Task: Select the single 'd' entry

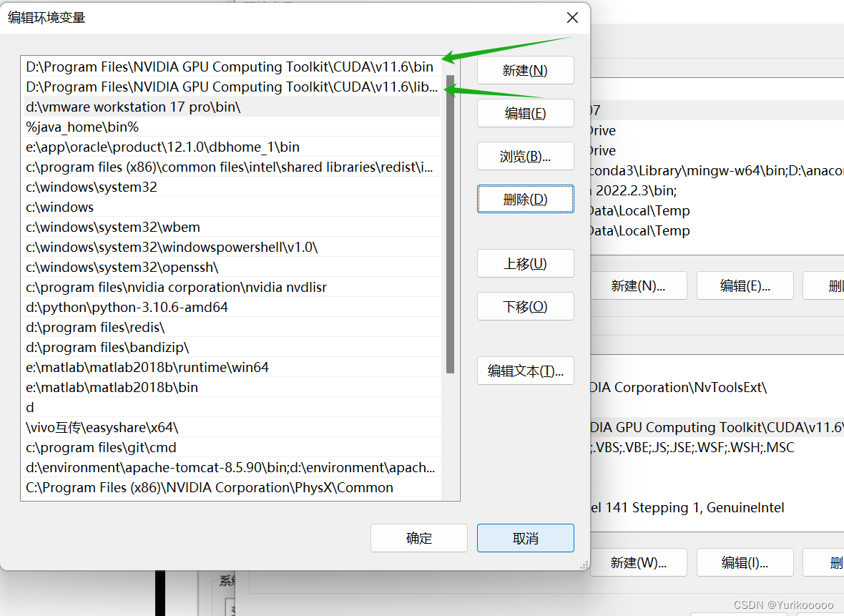Action: [232, 407]
